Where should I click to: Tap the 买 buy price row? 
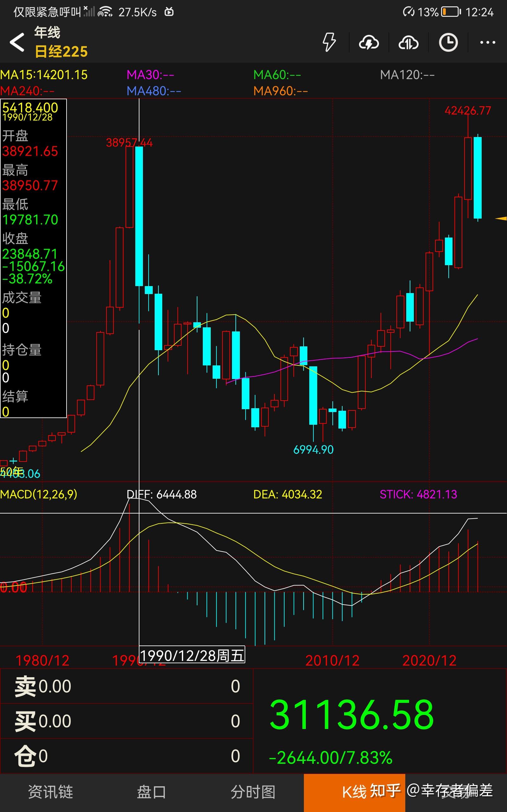point(126,721)
